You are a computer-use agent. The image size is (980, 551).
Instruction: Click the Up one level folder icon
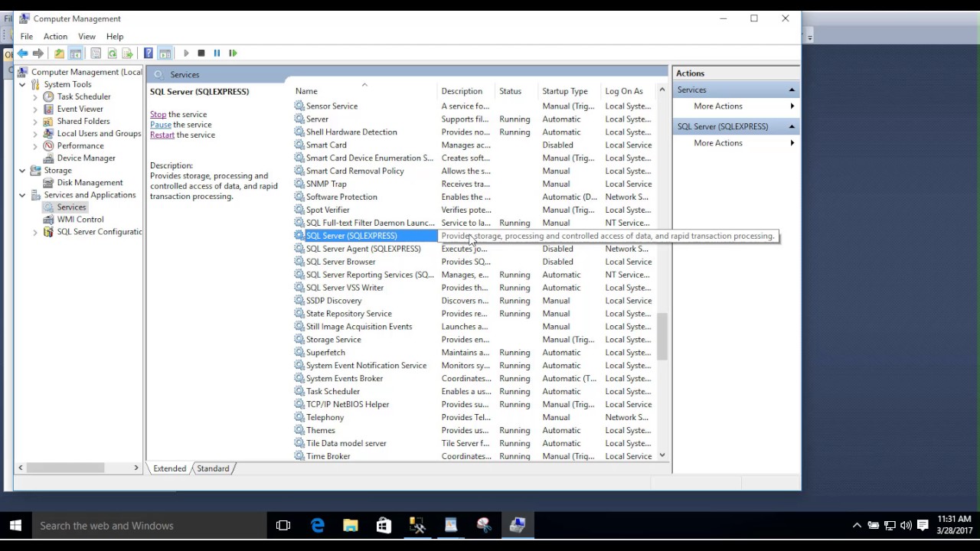[59, 53]
